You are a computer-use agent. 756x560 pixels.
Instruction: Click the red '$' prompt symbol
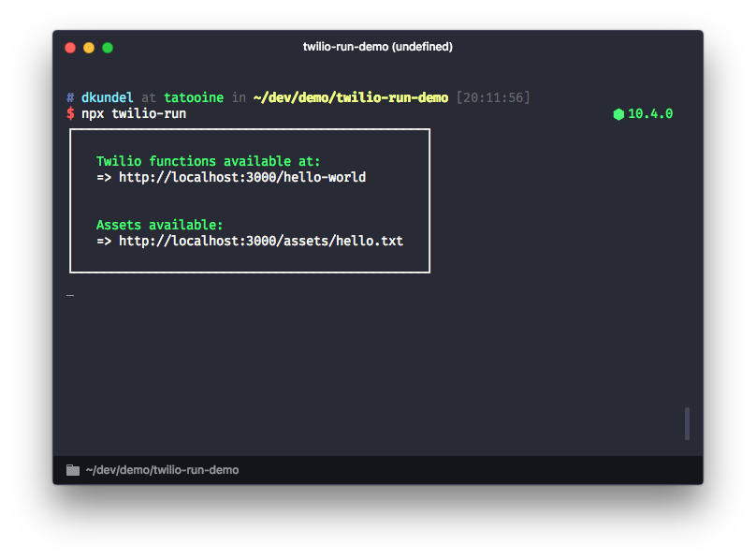[70, 113]
